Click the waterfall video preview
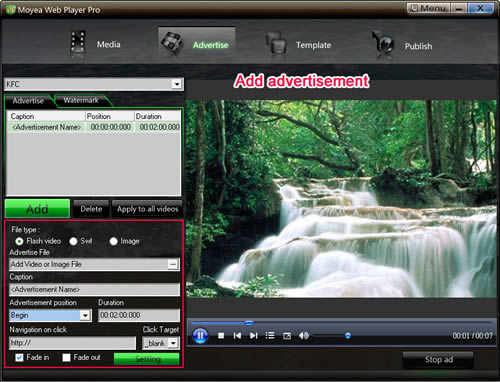 (x=341, y=199)
